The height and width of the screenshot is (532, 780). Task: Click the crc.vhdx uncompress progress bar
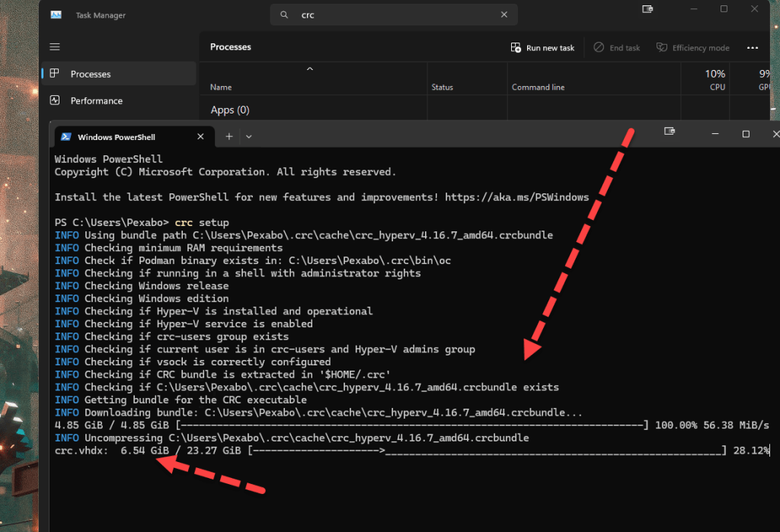point(487,451)
